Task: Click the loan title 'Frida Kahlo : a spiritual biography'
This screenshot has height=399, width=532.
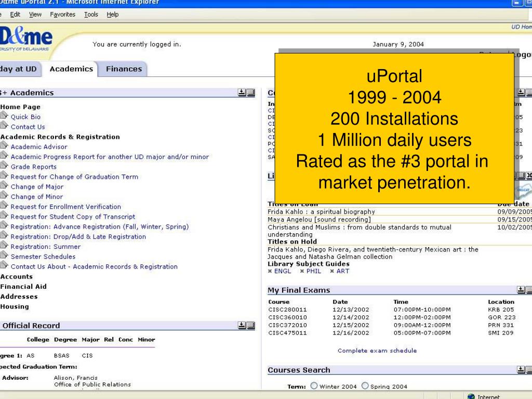Action: pyautogui.click(x=321, y=212)
